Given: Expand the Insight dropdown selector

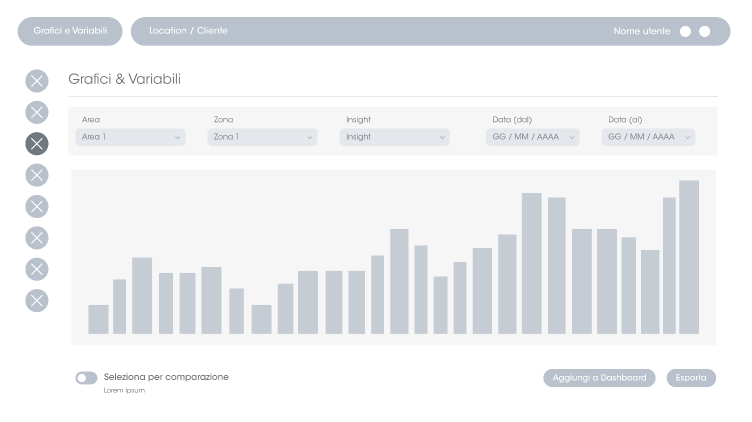Looking at the screenshot, I should tap(394, 137).
